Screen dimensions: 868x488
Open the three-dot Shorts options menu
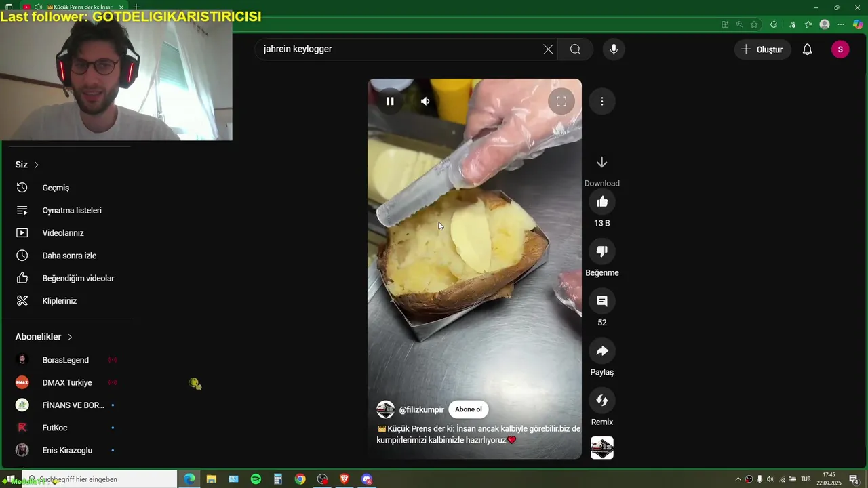pos(601,101)
